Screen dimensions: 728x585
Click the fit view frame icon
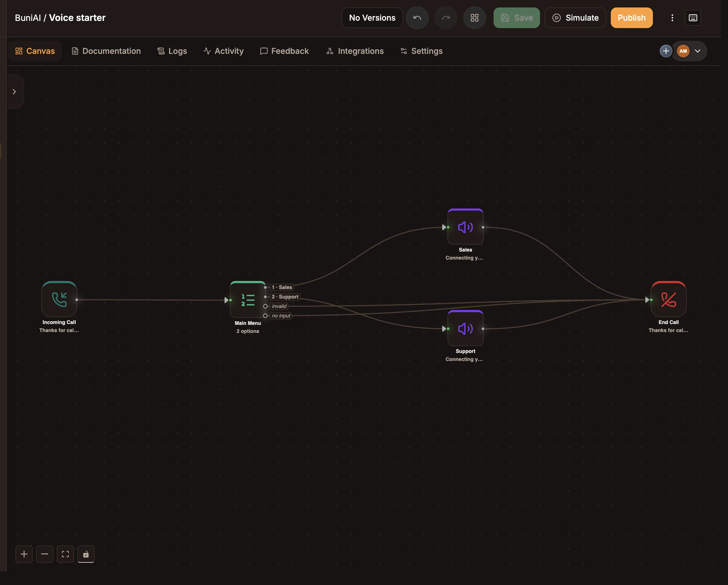(65, 554)
